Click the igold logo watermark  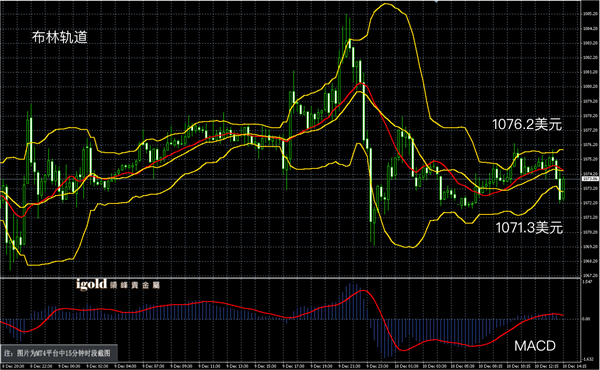91,284
